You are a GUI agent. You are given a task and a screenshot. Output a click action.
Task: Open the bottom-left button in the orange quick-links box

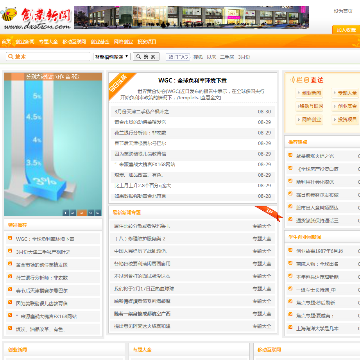[309, 119]
